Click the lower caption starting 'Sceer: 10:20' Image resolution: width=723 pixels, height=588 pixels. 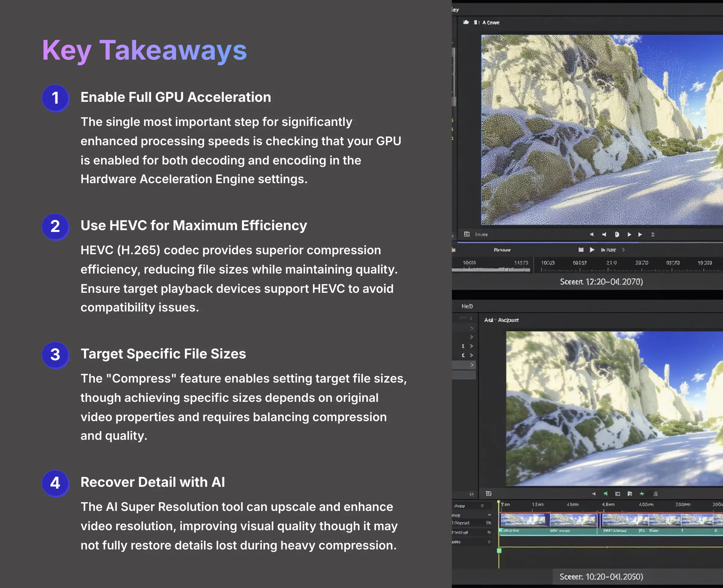coord(601,577)
